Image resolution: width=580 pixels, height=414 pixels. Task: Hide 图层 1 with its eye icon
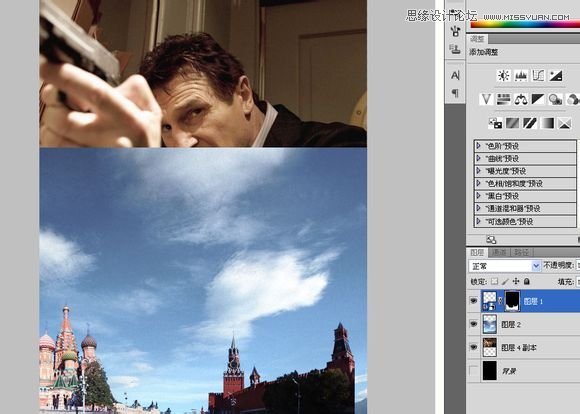[473, 301]
